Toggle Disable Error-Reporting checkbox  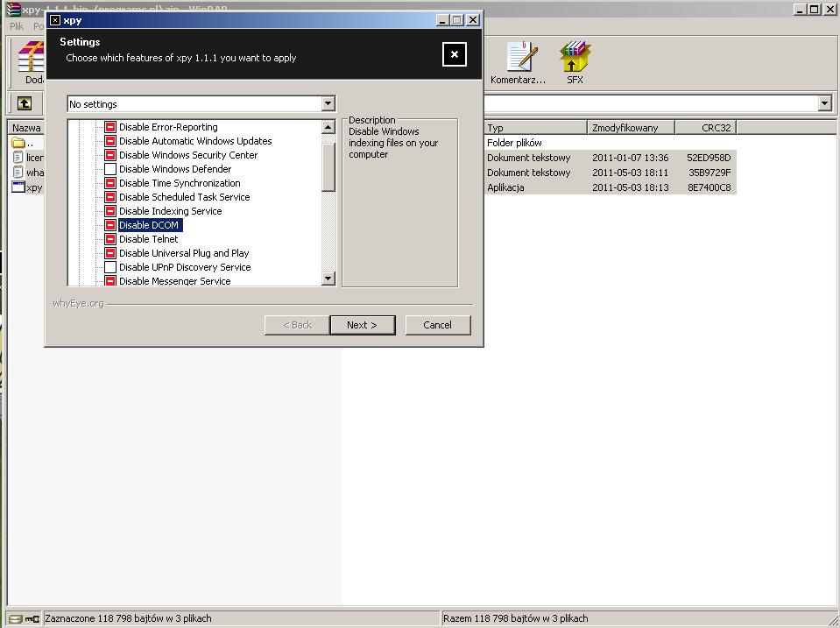click(109, 127)
